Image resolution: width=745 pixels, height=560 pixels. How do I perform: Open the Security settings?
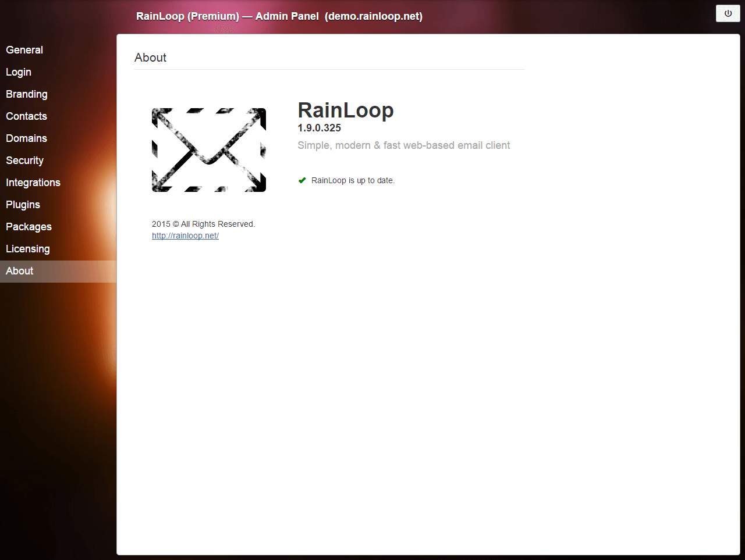tap(24, 160)
